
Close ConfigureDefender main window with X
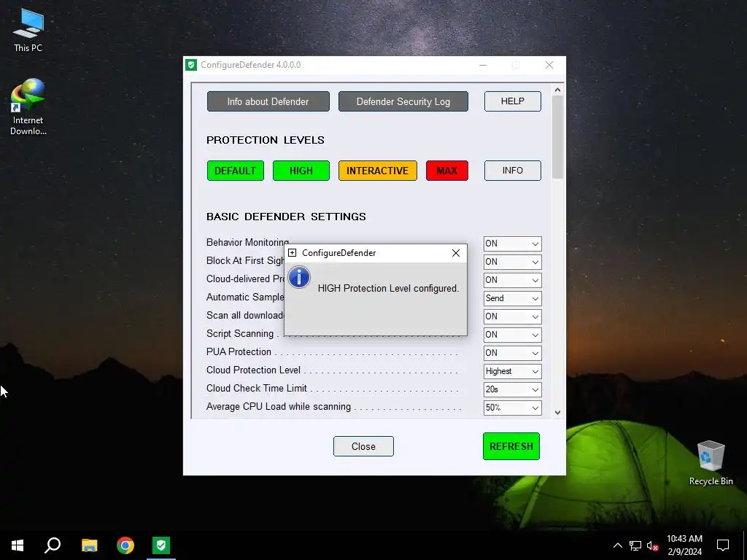549,65
